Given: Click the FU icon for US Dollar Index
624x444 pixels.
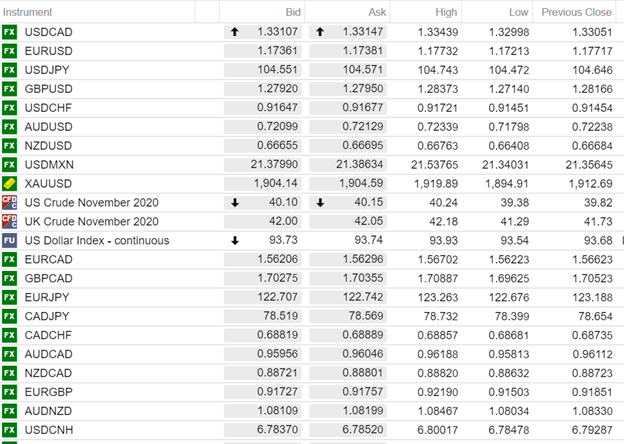Looking at the screenshot, I should (10, 241).
